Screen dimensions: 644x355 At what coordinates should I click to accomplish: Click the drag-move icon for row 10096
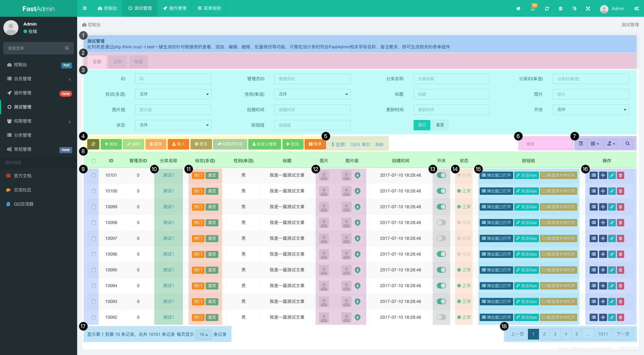coord(603,254)
